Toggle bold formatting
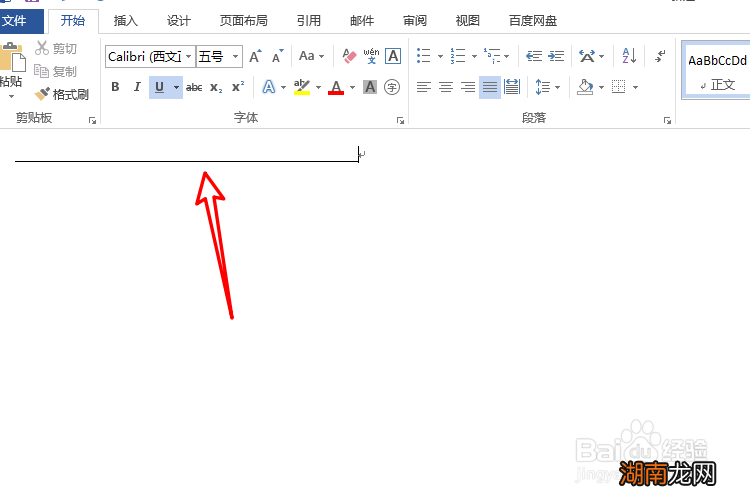 point(115,87)
